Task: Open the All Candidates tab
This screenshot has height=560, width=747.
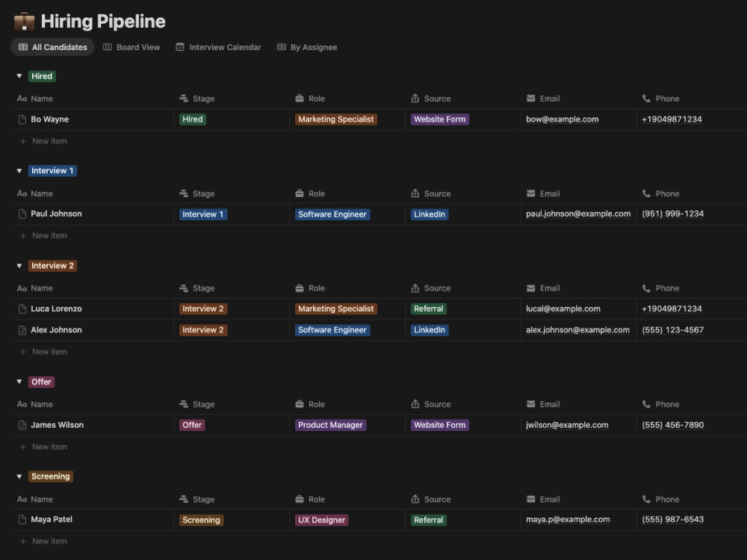Action: (x=52, y=47)
